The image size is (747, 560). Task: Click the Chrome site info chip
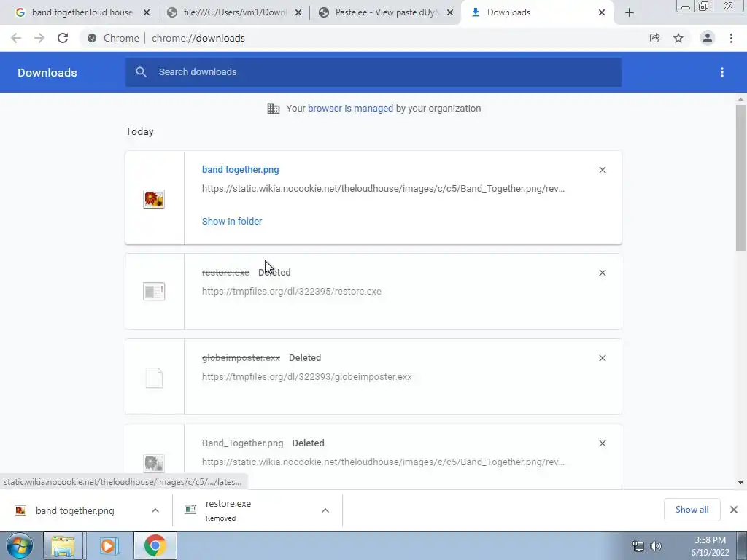click(x=113, y=38)
